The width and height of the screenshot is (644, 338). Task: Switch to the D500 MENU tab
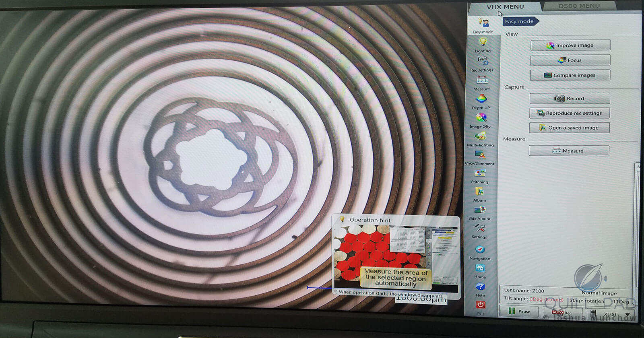[579, 6]
